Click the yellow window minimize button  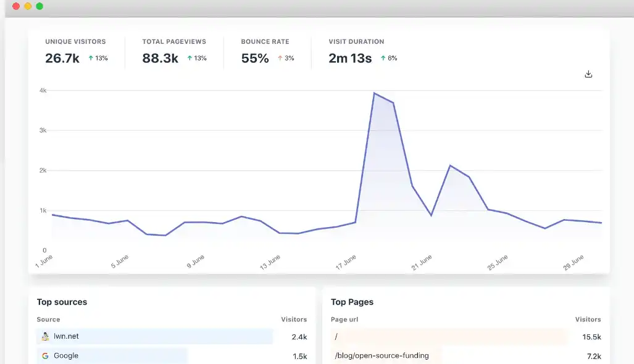(x=28, y=6)
